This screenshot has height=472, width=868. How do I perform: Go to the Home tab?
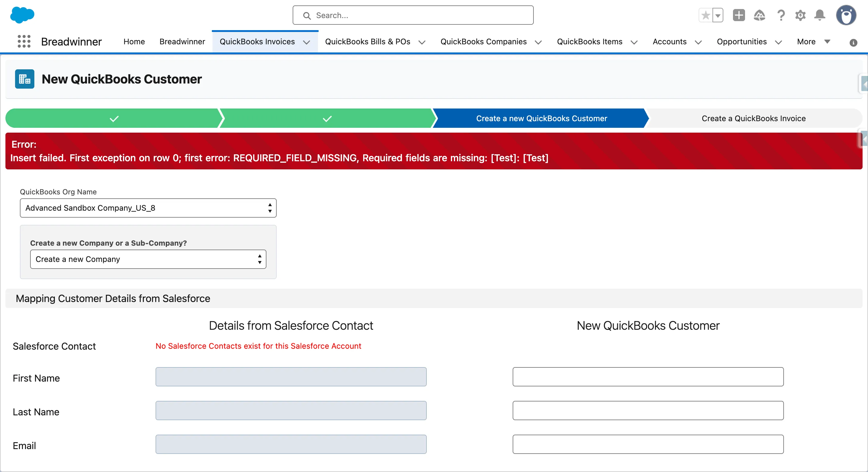tap(134, 41)
